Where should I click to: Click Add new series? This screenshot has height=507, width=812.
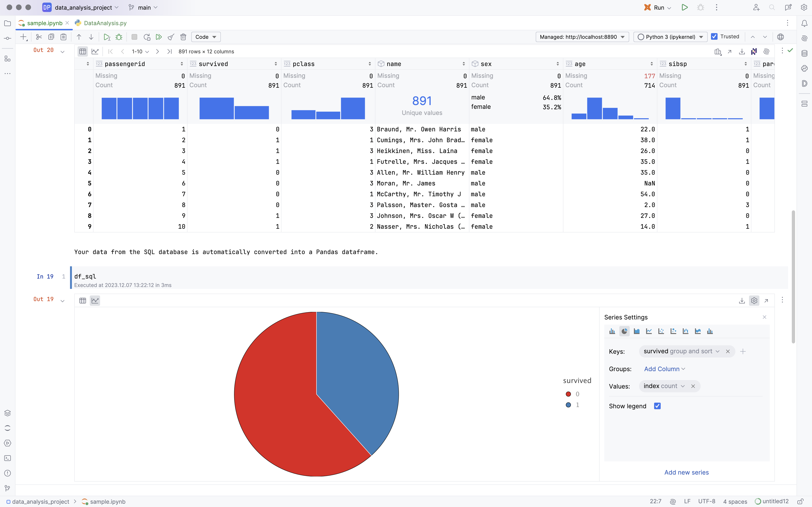click(686, 472)
